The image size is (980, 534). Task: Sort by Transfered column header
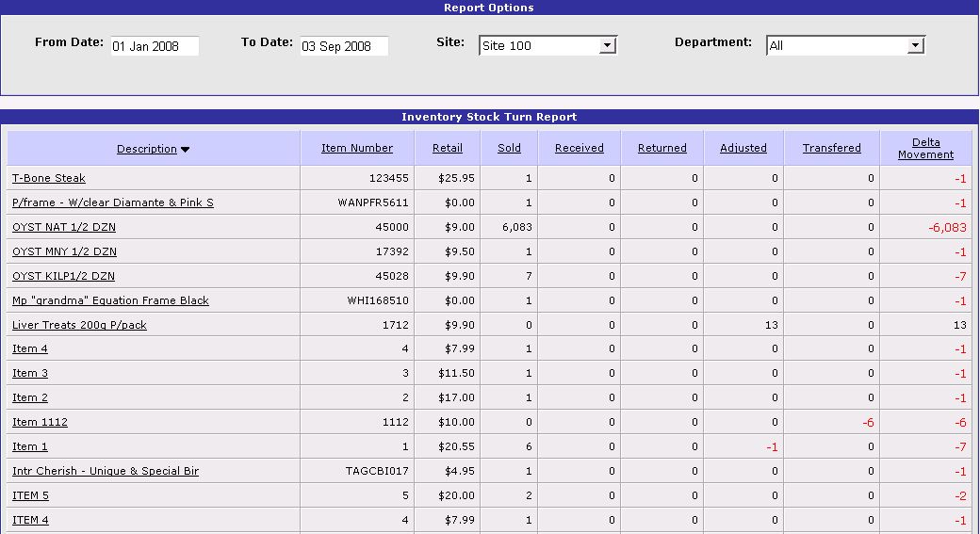click(x=831, y=149)
